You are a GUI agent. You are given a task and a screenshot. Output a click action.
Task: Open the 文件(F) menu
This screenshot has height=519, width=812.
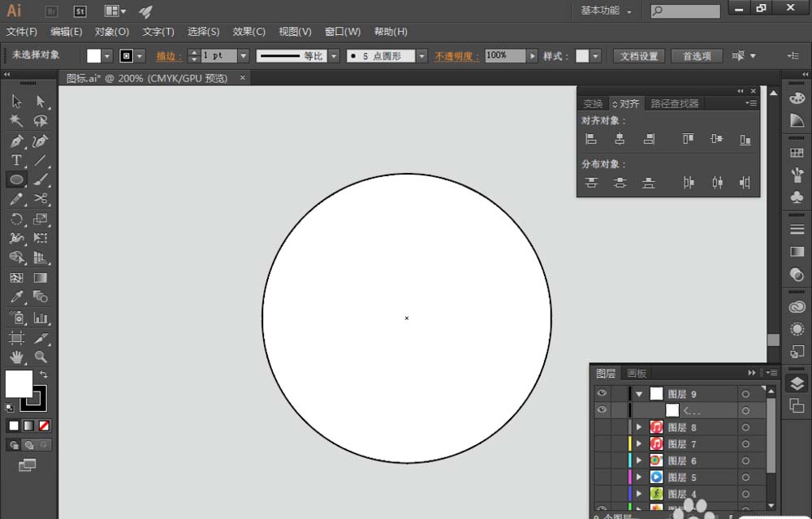(x=22, y=32)
